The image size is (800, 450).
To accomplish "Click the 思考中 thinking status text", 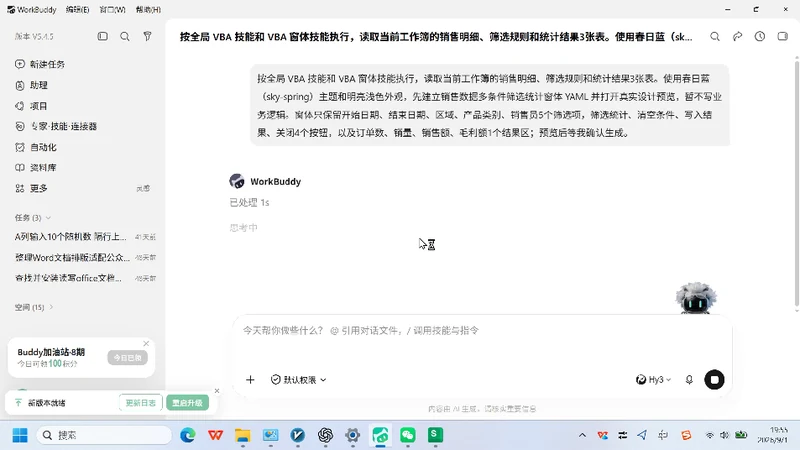I will (x=243, y=228).
